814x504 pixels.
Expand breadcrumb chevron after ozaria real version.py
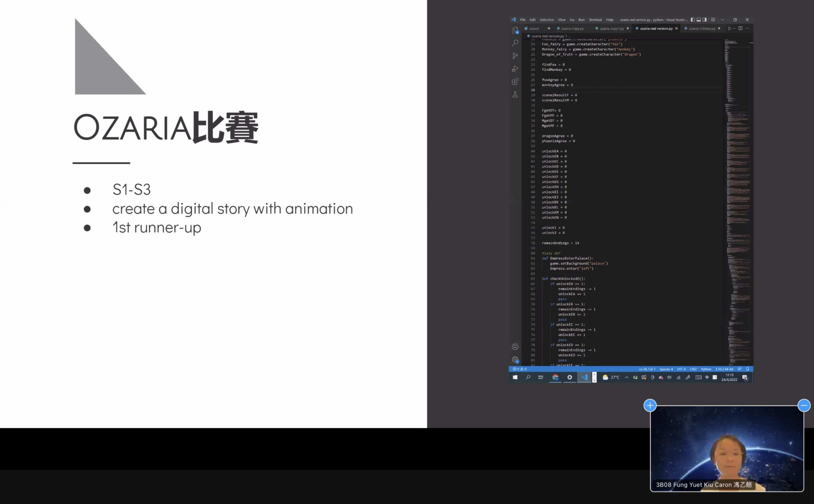pyautogui.click(x=566, y=36)
